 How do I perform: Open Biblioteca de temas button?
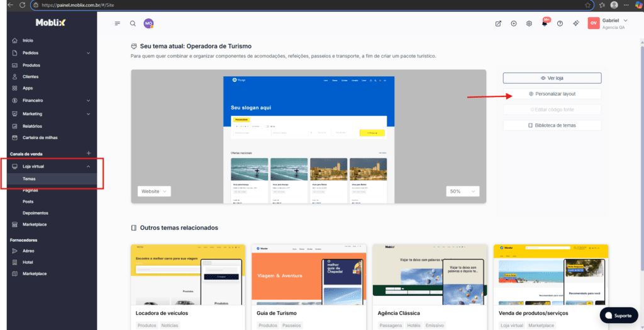point(552,125)
